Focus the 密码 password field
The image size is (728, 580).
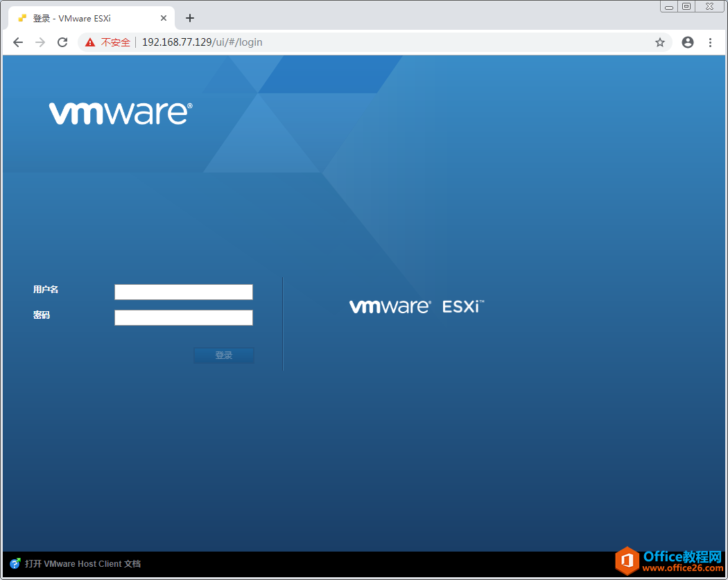point(184,317)
